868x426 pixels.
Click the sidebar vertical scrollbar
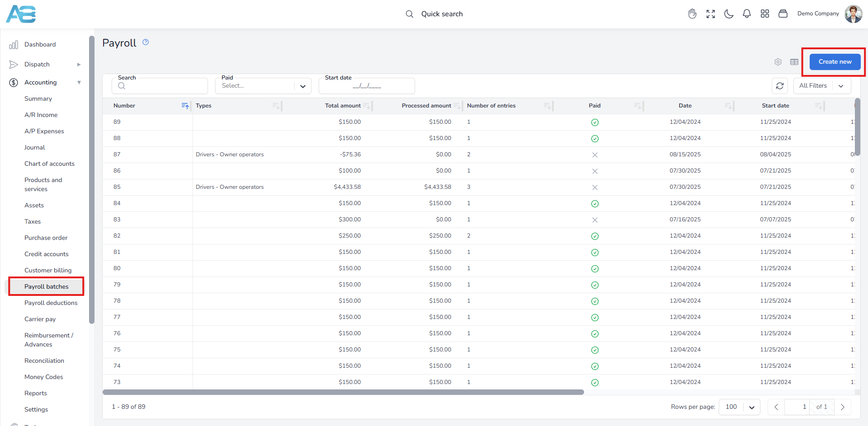click(92, 180)
